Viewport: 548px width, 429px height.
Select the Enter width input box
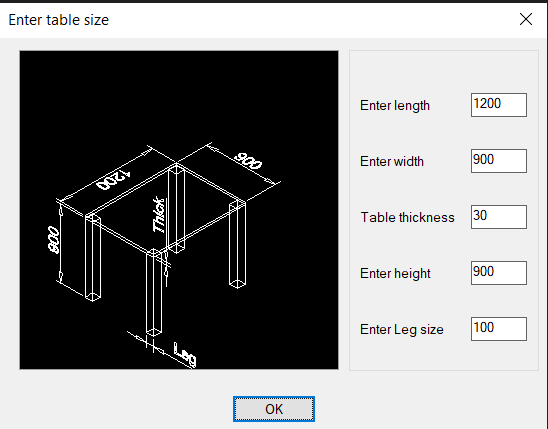click(499, 161)
